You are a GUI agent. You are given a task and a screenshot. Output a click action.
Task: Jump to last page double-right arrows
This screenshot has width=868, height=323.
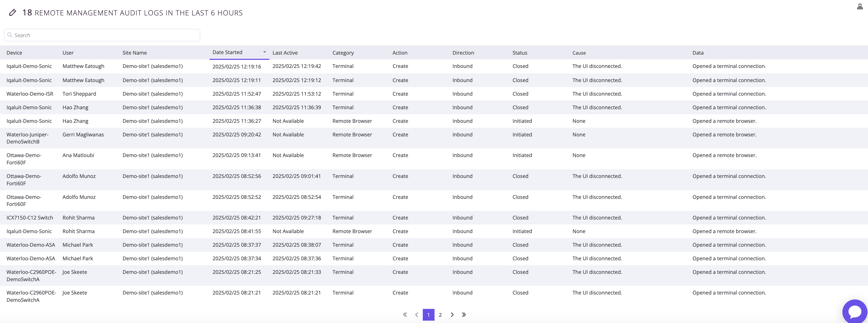tap(464, 315)
